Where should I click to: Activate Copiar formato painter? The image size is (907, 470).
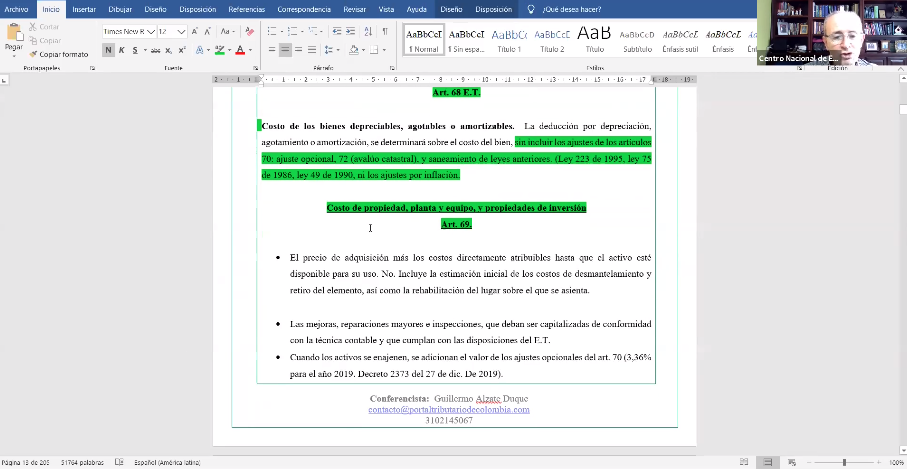pos(58,54)
